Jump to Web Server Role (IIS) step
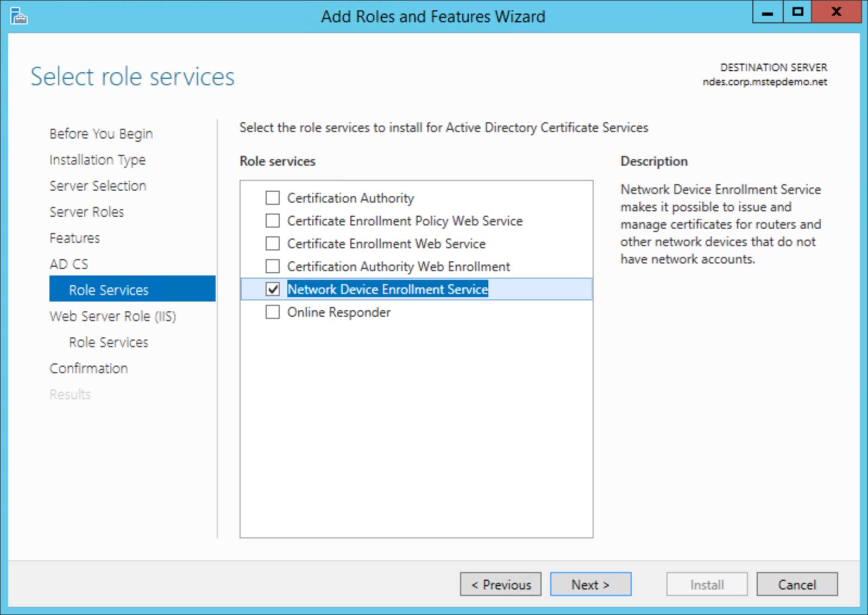Viewport: 868px width, 615px height. coord(113,316)
